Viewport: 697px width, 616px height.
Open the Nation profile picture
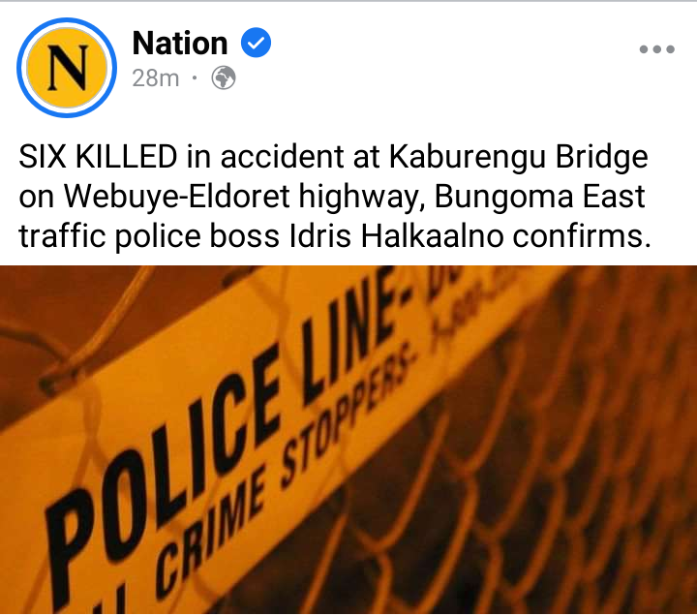point(67,68)
